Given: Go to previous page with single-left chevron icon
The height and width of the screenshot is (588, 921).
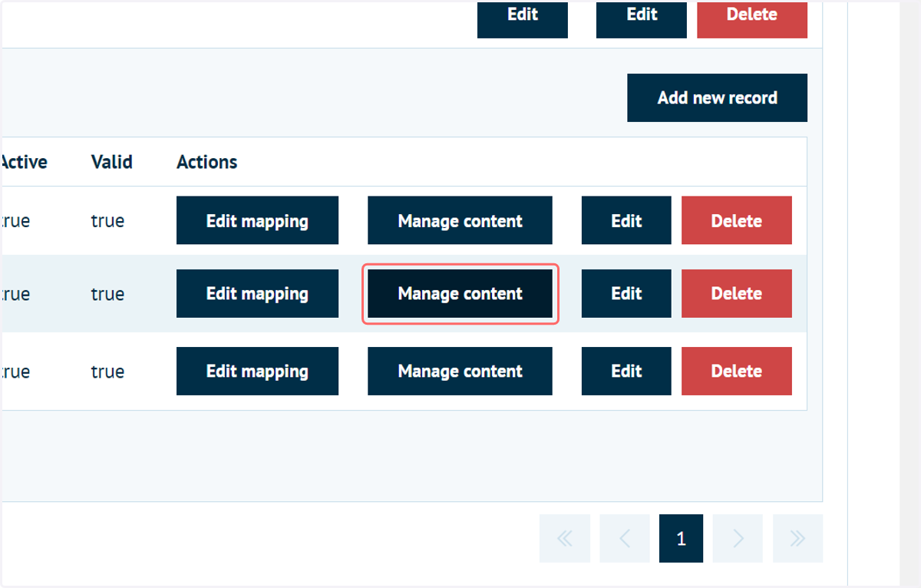Looking at the screenshot, I should [x=624, y=538].
